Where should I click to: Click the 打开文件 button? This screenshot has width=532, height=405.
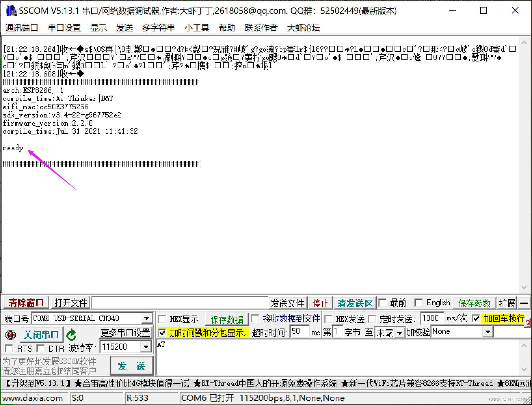[x=71, y=303]
